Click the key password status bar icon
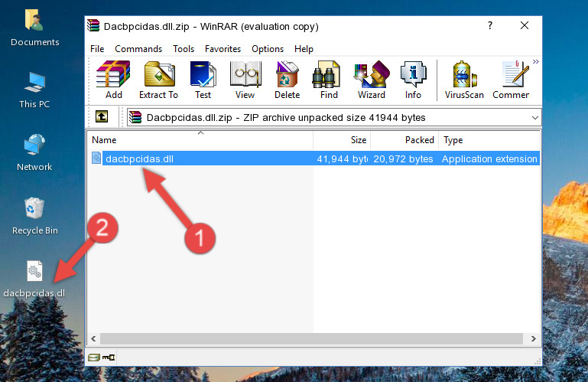The image size is (588, 382). pos(109,358)
